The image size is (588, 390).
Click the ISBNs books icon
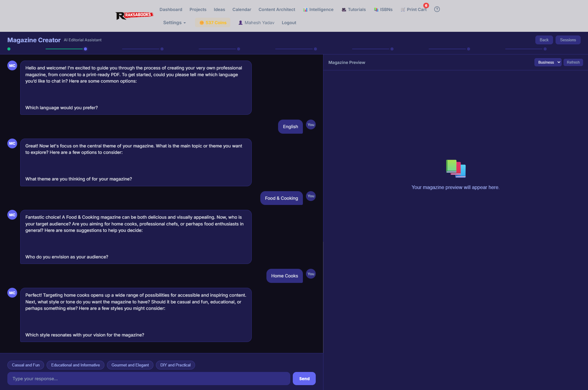tap(376, 10)
